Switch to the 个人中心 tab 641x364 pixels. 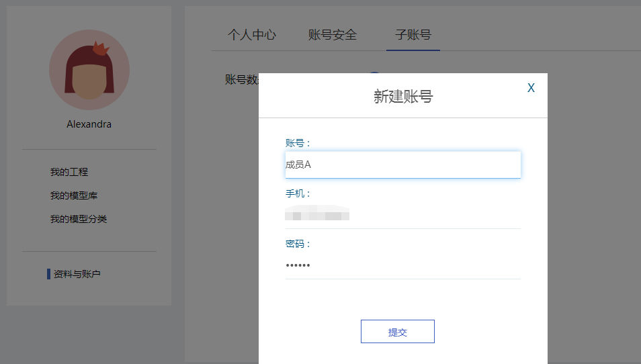tap(252, 35)
